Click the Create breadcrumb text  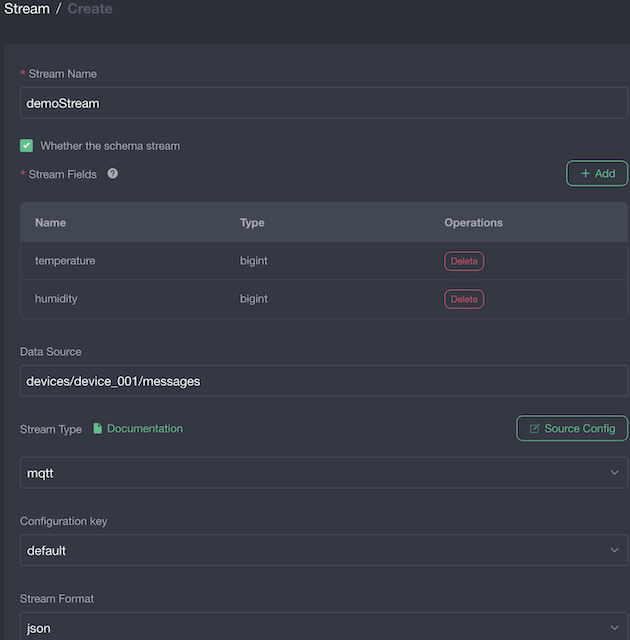[x=90, y=9]
